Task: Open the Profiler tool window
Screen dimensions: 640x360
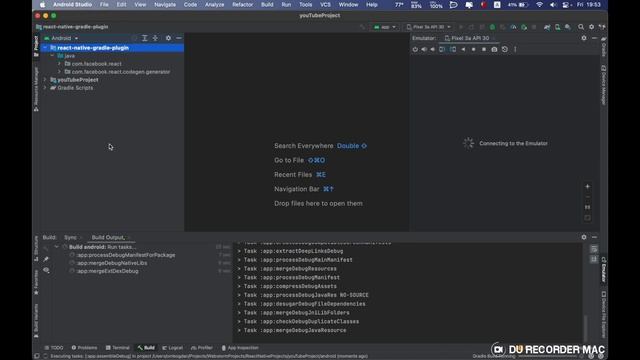Action: (x=202, y=348)
